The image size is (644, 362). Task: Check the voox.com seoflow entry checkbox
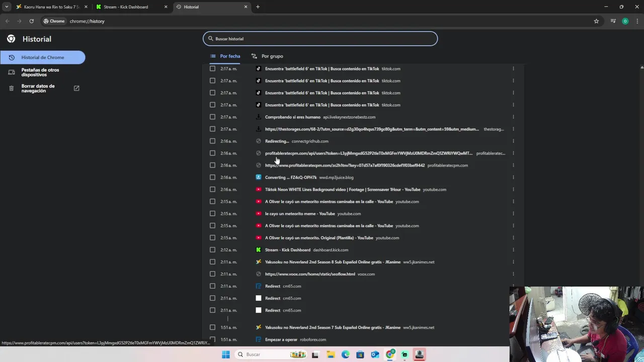[x=212, y=274]
